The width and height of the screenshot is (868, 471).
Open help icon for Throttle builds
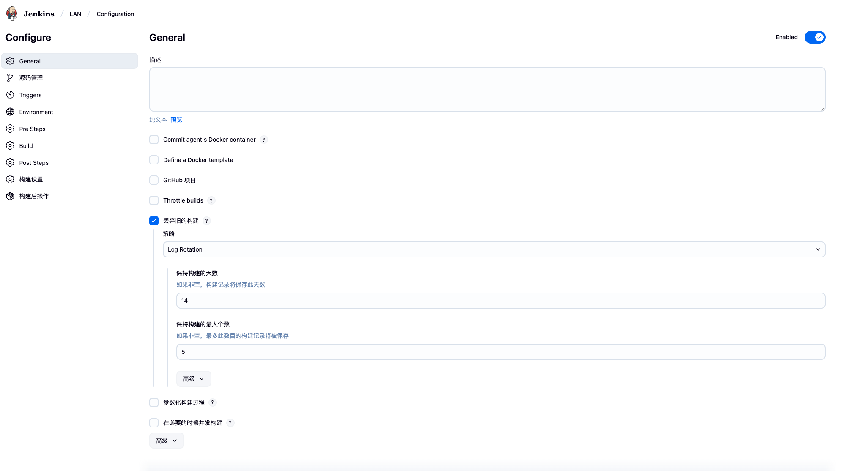(x=211, y=200)
